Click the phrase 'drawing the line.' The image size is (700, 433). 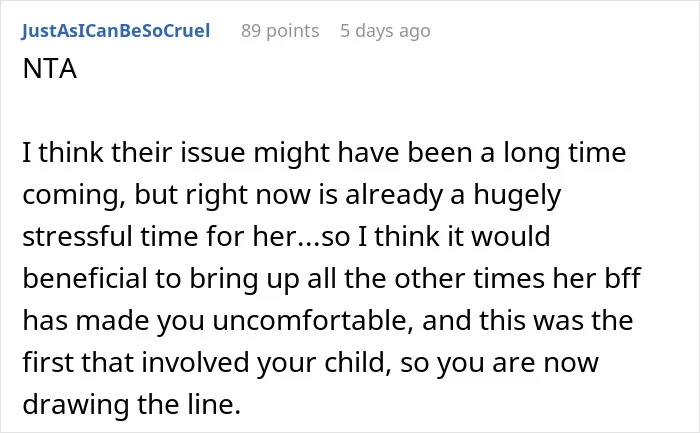(x=132, y=404)
